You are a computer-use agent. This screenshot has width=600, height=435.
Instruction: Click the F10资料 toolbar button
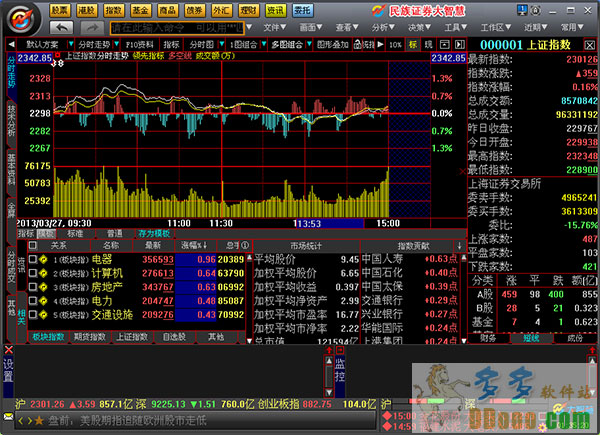140,45
